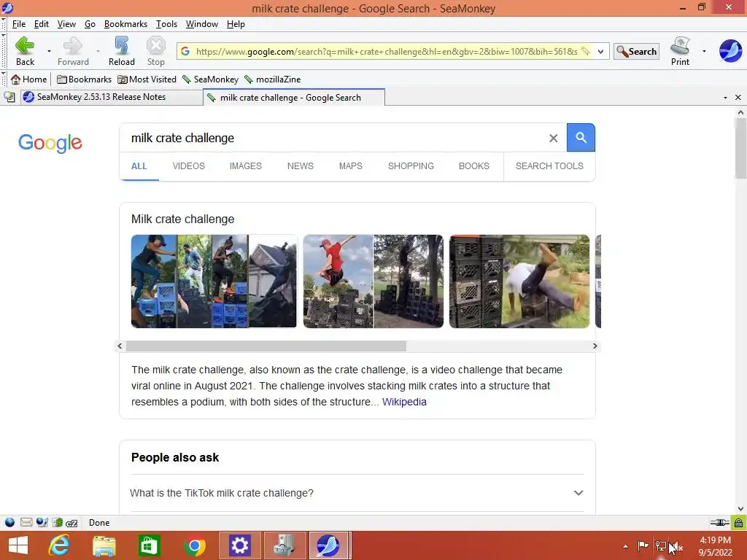This screenshot has width=747, height=560.
Task: Click the milk crate challenge search box
Action: [x=333, y=138]
